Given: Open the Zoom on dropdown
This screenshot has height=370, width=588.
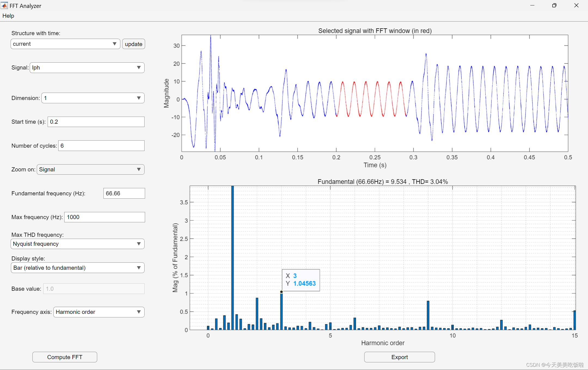Looking at the screenshot, I should pyautogui.click(x=90, y=169).
